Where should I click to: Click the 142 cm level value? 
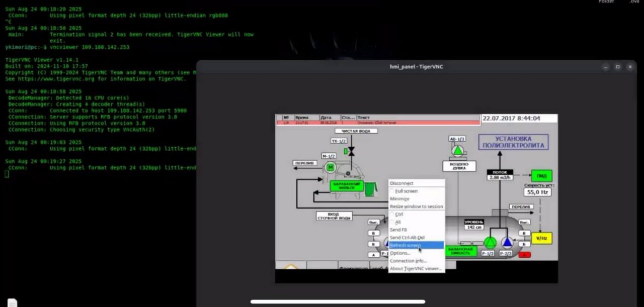(474, 227)
